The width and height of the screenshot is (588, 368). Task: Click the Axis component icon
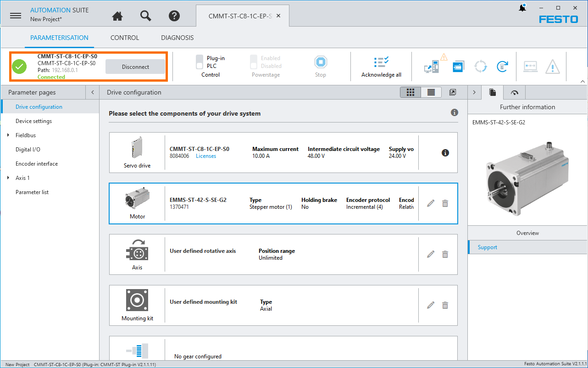click(137, 250)
